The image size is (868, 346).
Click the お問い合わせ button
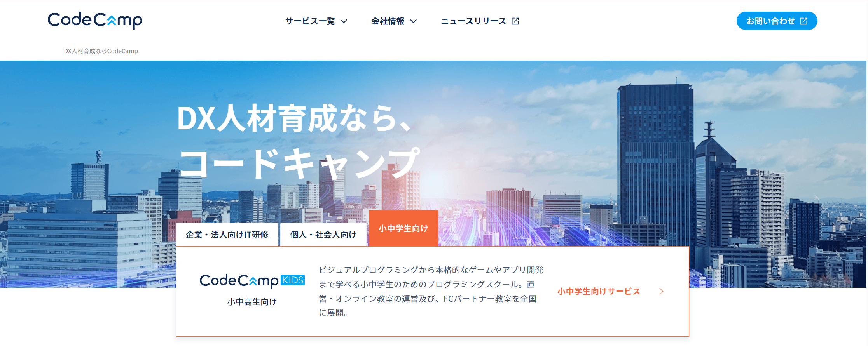[777, 21]
